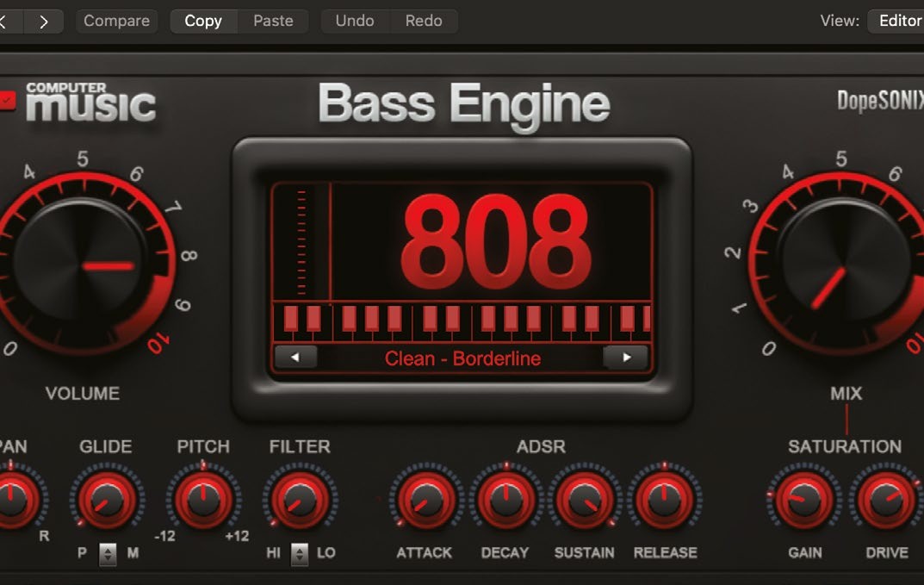
Task: Open the View Editor dropdown
Action: click(896, 22)
